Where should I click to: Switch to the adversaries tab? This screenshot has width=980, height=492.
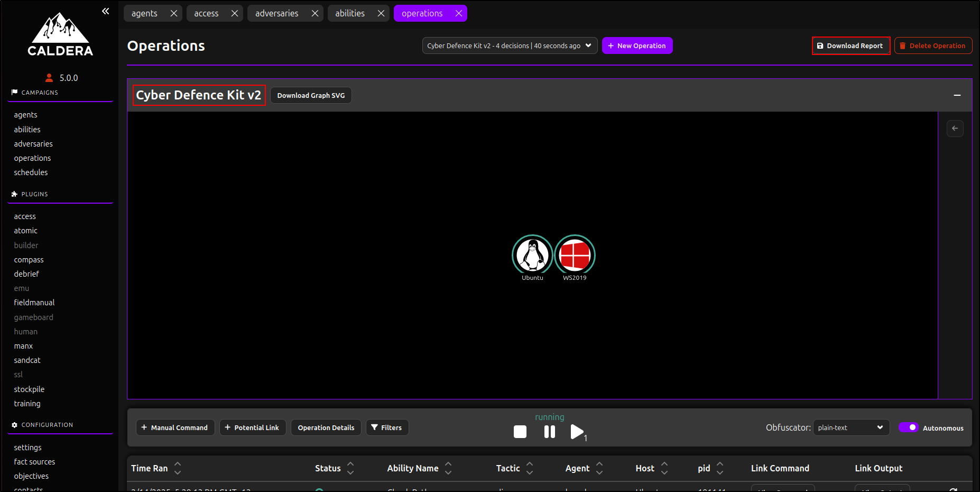tap(276, 13)
